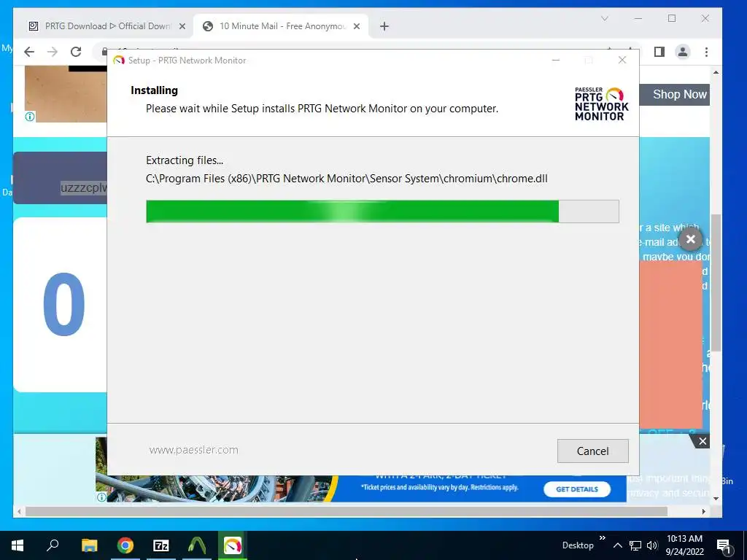Click the installation progress bar
Viewport: 747px width, 560px height.
coord(382,211)
